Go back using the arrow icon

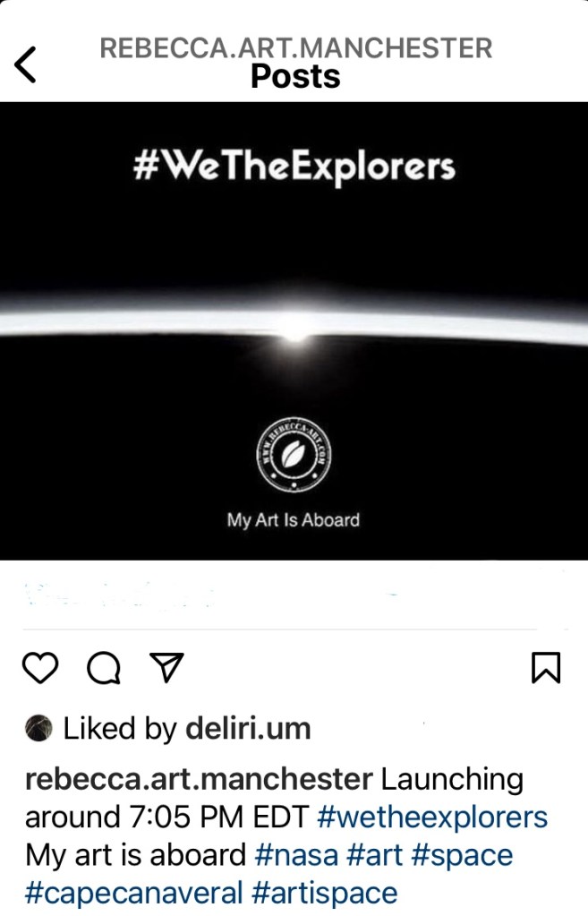26,64
